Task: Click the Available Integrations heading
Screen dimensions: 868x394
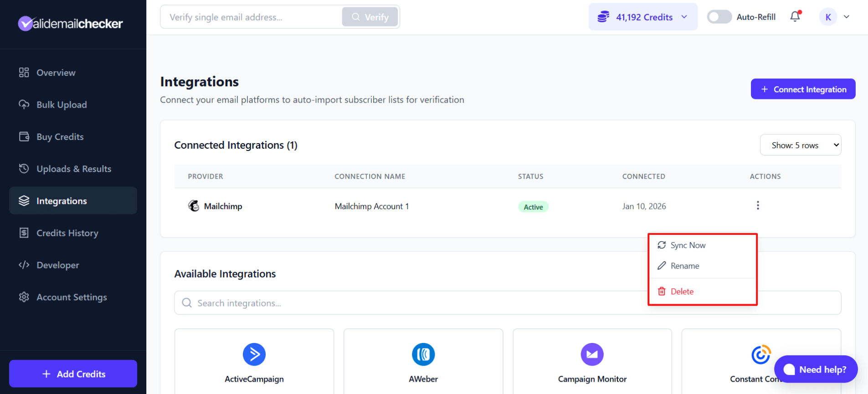Action: [x=225, y=274]
